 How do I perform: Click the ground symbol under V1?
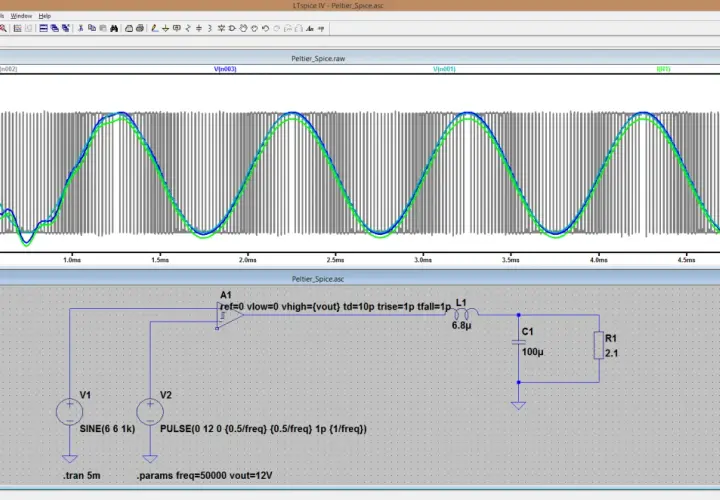point(69,459)
